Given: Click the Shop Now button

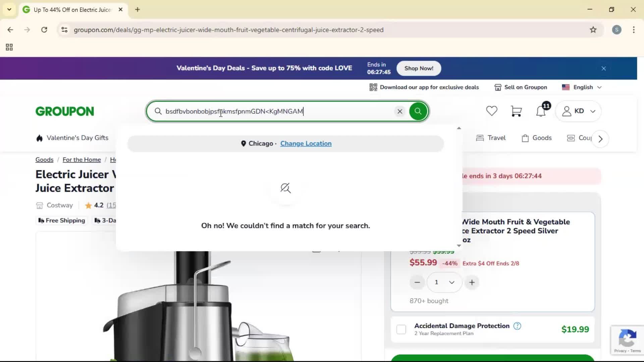Looking at the screenshot, I should (418, 68).
